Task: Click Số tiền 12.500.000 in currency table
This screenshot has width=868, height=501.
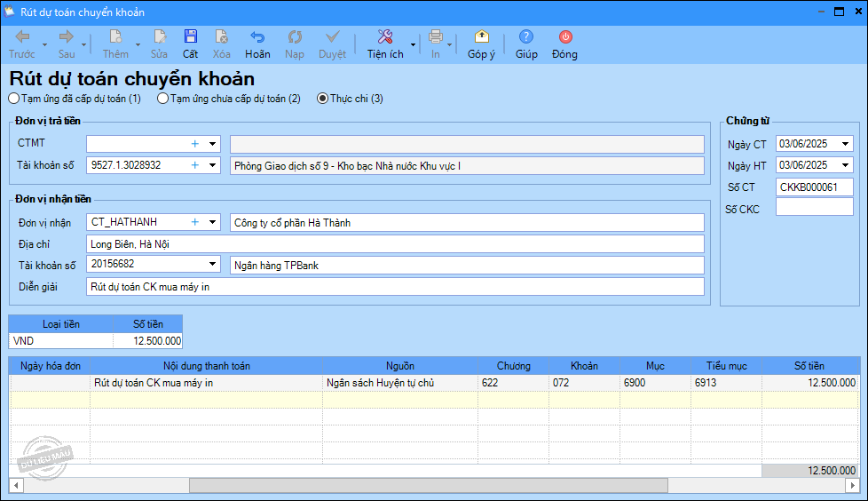Action: pos(148,341)
